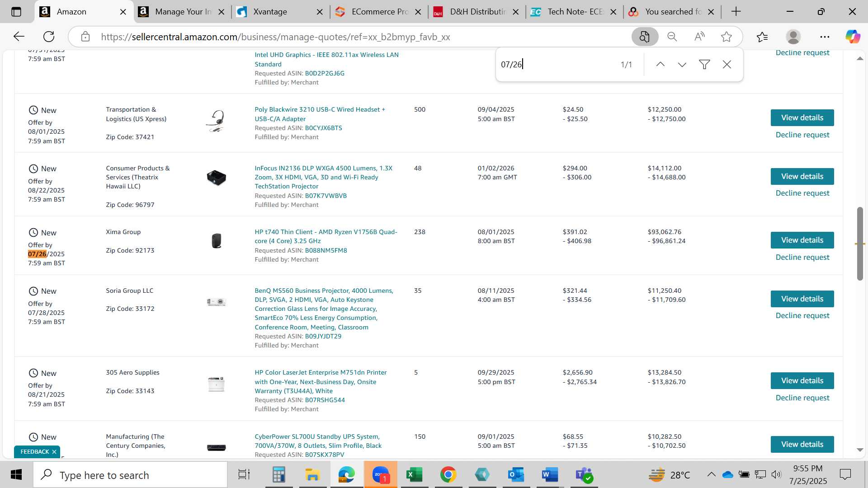Dismiss the FEEDBACK tab close icon
Image resolution: width=868 pixels, height=488 pixels.
click(54, 452)
